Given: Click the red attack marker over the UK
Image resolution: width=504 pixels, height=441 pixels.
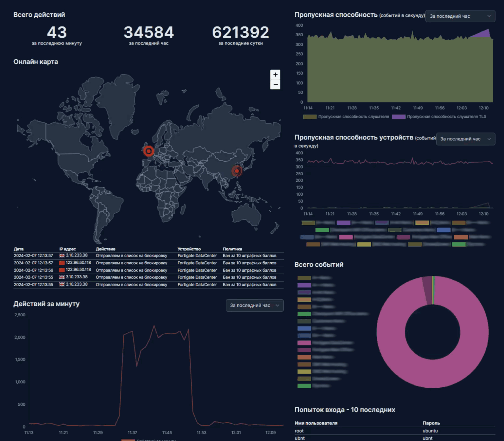Looking at the screenshot, I should pos(149,151).
